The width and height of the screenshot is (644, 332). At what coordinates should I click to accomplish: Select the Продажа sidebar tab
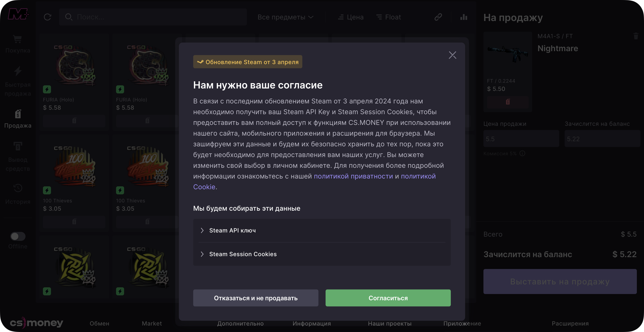(x=17, y=119)
